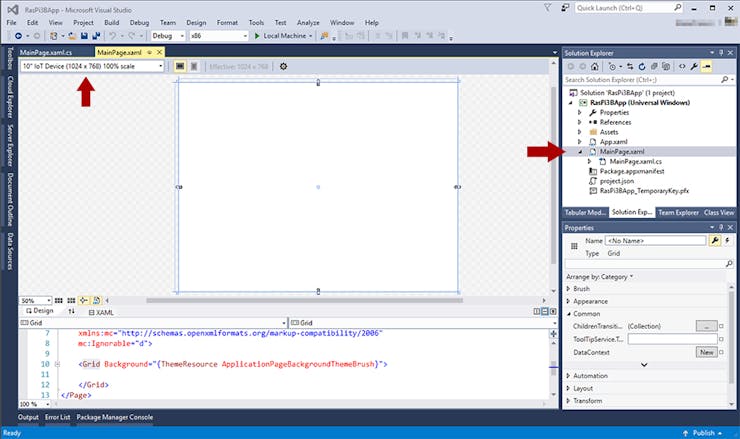
Task: Click the search magnifier in Solution Explorer
Action: [724, 80]
